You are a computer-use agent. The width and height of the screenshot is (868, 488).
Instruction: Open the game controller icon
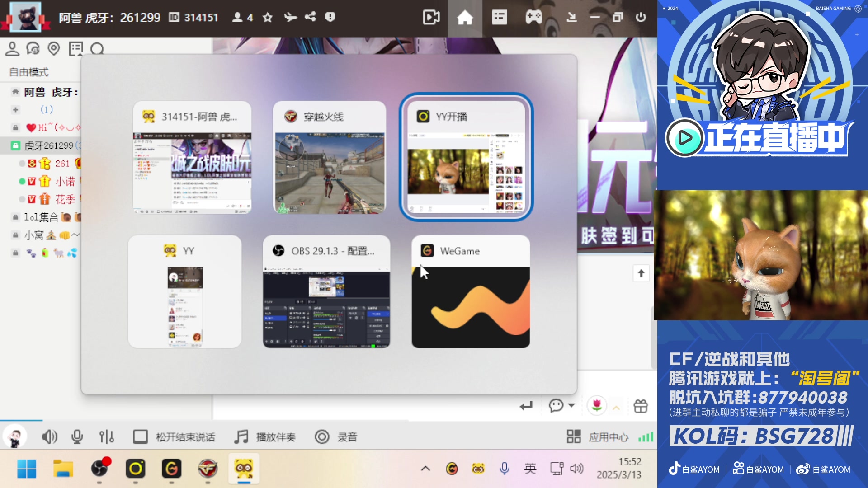[533, 17]
